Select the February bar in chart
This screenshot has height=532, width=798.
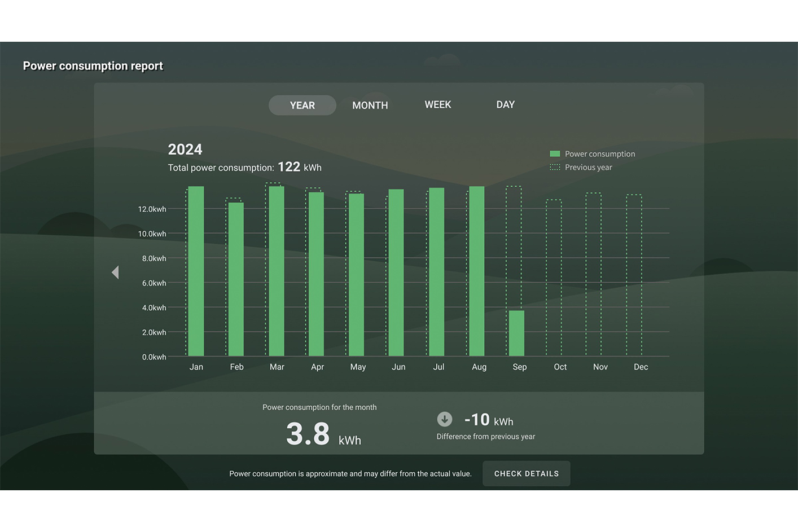(236, 279)
